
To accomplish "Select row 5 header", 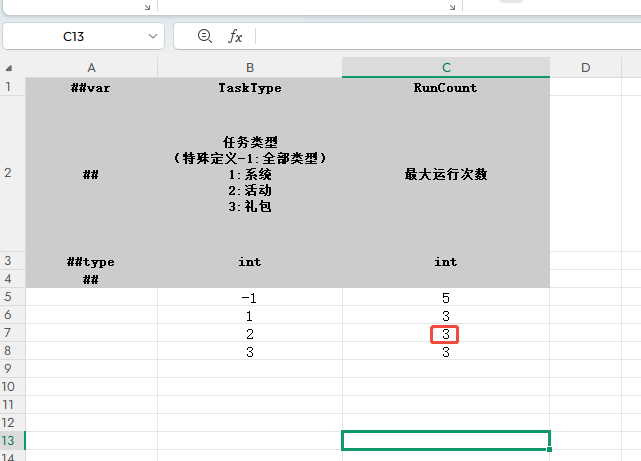I will click(11, 297).
